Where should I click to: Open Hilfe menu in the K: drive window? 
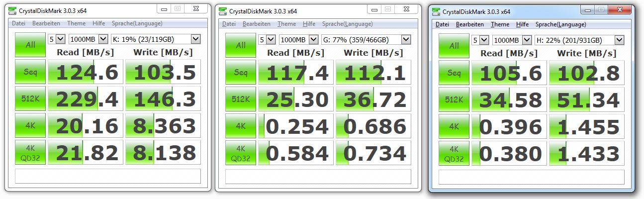pos(98,23)
